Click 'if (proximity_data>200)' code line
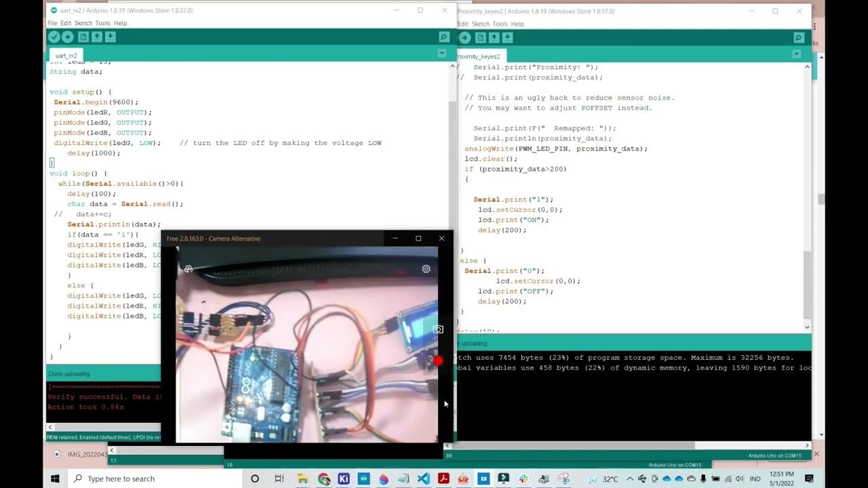The height and width of the screenshot is (488, 868). (515, 169)
